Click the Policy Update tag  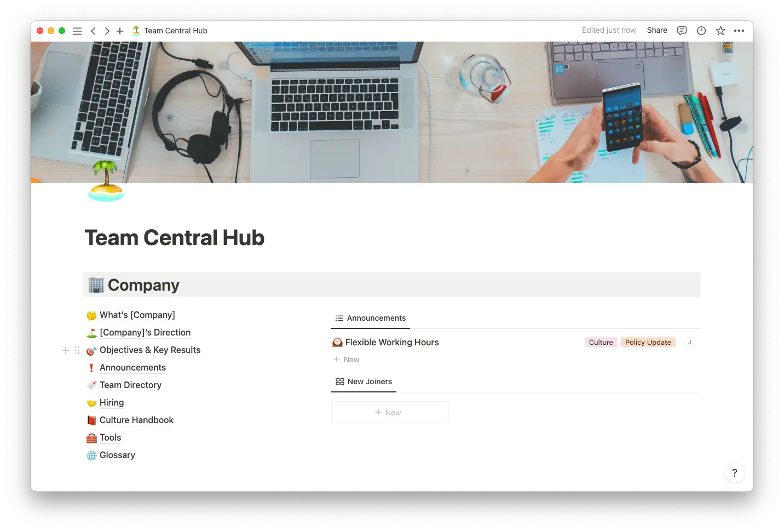click(x=648, y=343)
